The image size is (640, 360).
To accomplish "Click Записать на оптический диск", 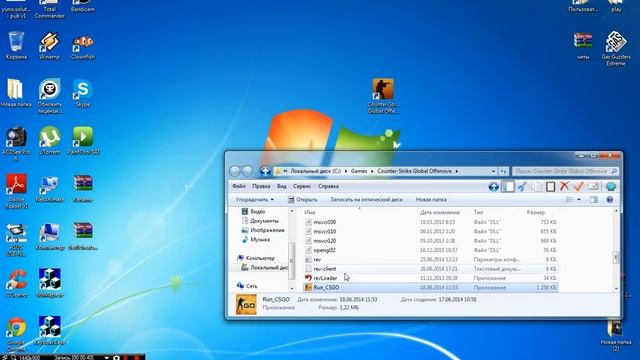I will tap(366, 200).
